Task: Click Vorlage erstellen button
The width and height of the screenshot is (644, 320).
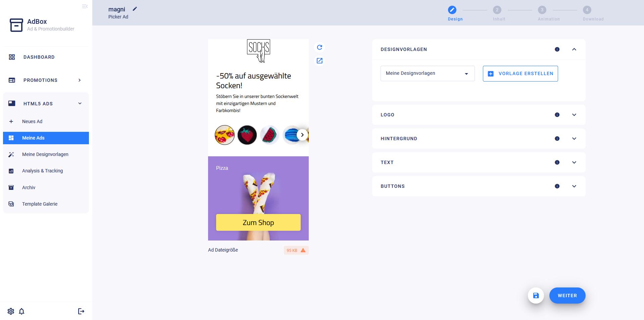Action: (521, 73)
